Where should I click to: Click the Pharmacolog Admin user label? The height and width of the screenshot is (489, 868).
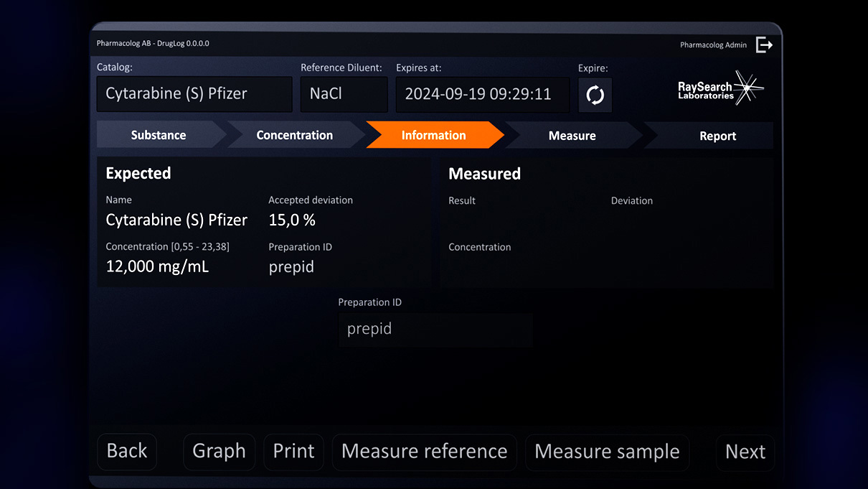click(712, 45)
